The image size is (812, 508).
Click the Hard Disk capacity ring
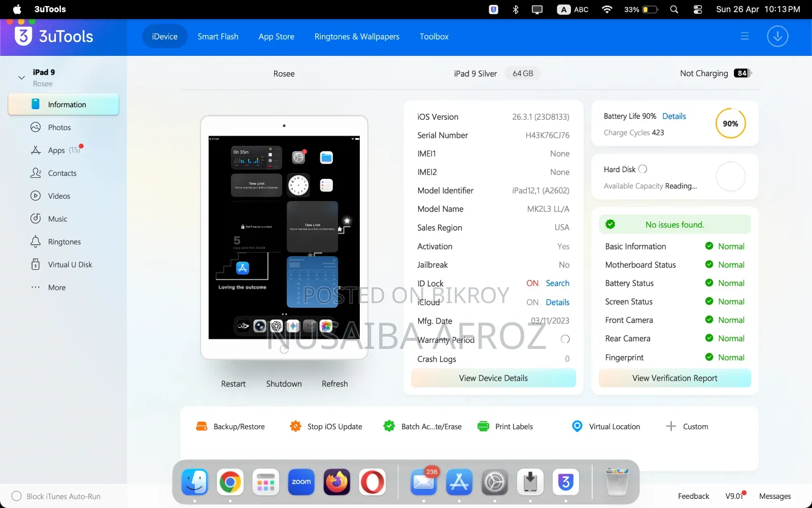tap(730, 177)
